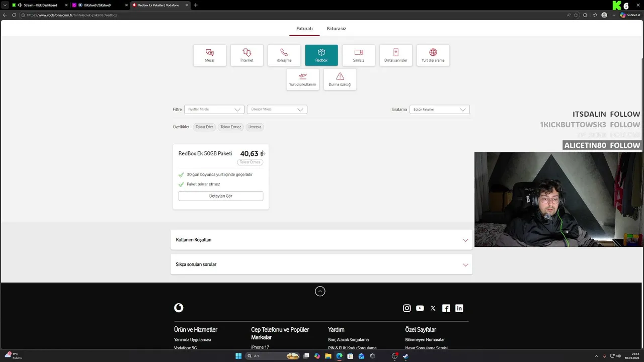Open Vodafone YouTube channel
This screenshot has width=644, height=362.
(x=420, y=308)
